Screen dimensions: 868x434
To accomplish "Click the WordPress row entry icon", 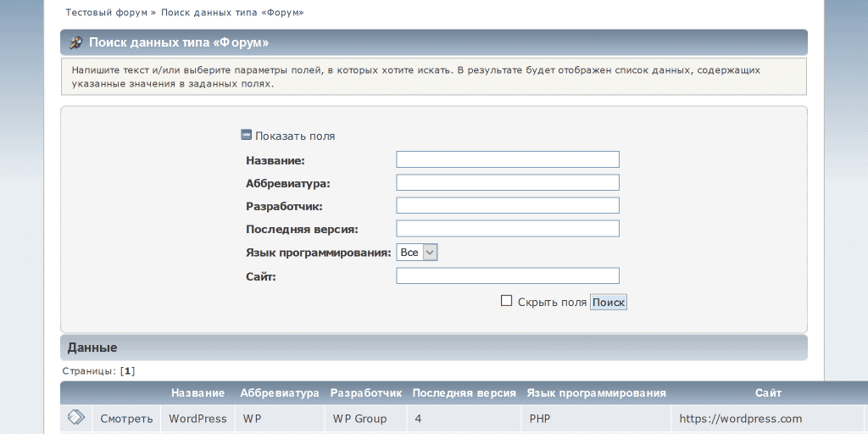I will [75, 417].
